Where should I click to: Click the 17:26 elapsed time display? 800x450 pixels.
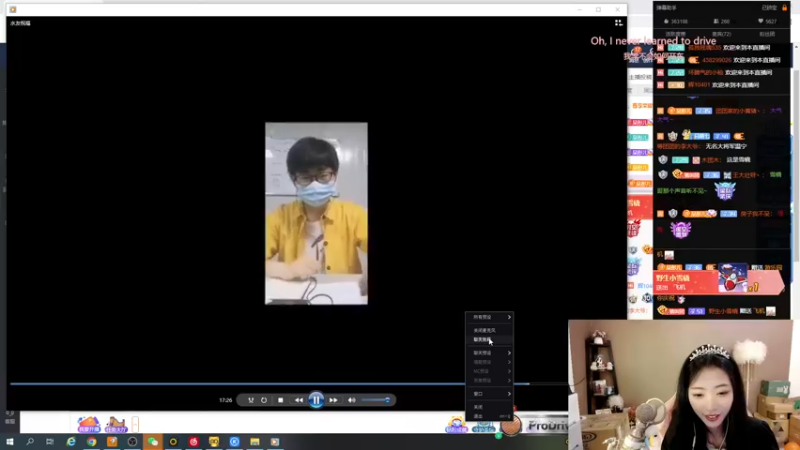(226, 401)
